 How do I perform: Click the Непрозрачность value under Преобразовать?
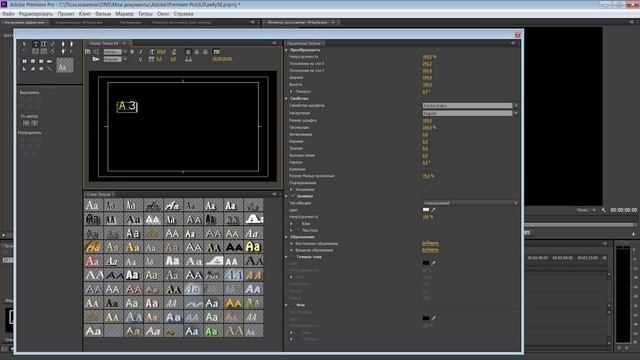[429, 57]
